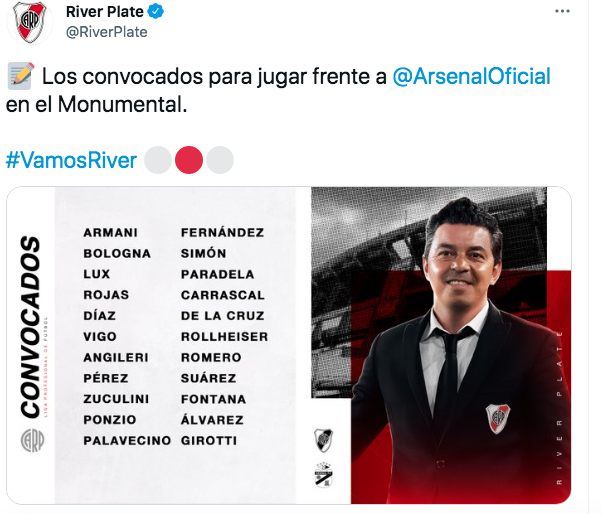Click the vertical CONVOCADOS title
Image resolution: width=602 pixels, height=514 pixels.
click(31, 327)
